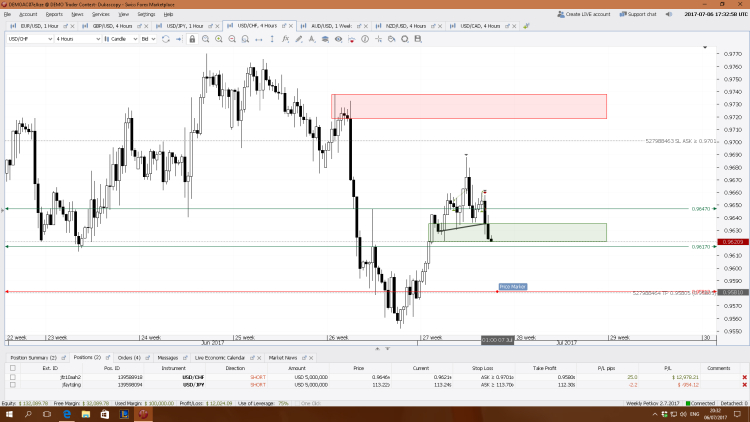This screenshot has height=422, width=750.
Task: Click the price tag marker tool
Action: 392,39
